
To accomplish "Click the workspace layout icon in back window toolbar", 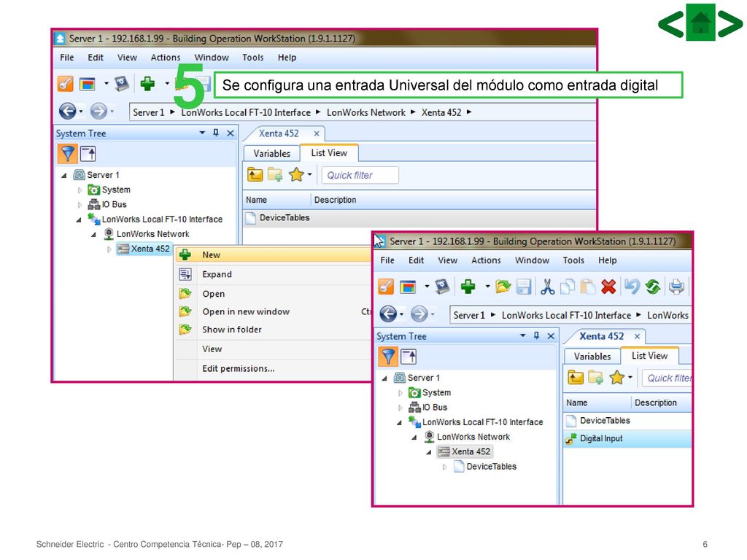I will pos(88,85).
